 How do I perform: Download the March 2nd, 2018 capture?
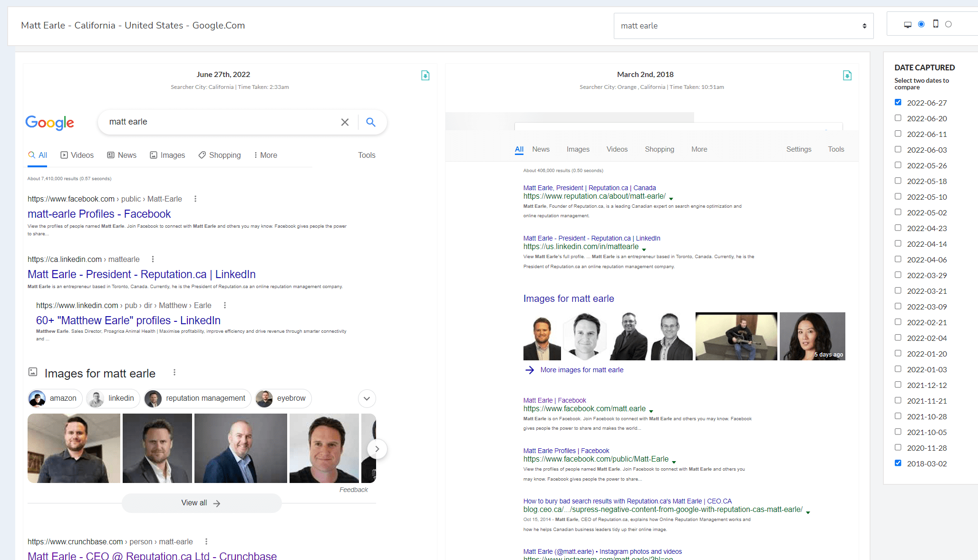[x=847, y=76]
